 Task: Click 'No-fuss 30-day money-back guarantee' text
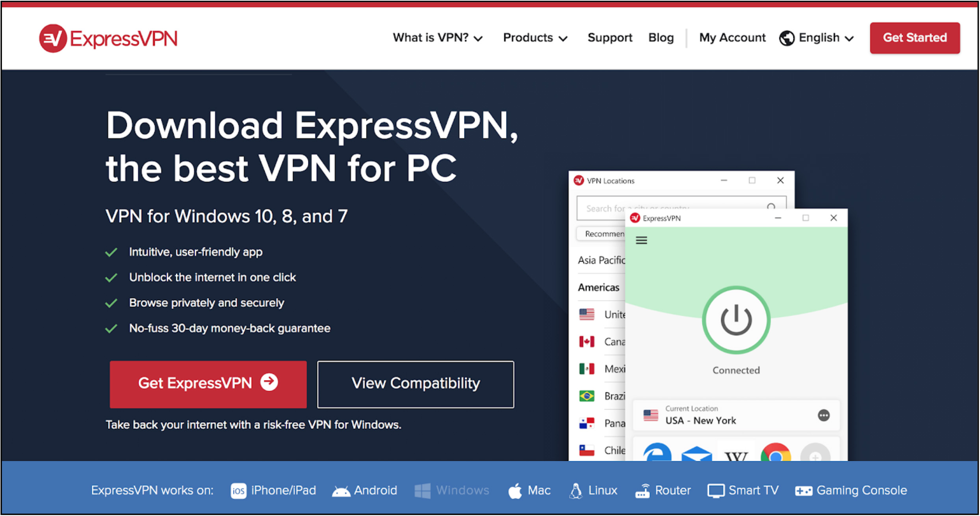[x=230, y=328]
